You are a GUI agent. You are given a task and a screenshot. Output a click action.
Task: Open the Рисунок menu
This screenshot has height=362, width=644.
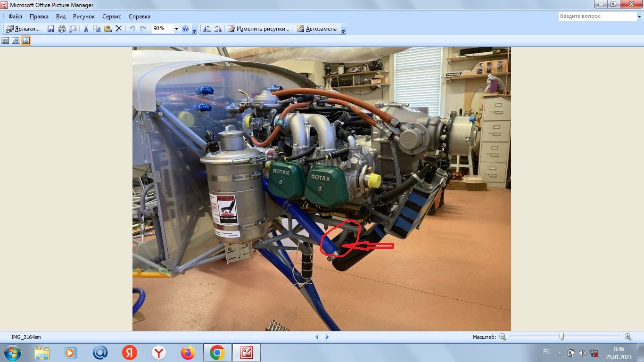(x=84, y=16)
